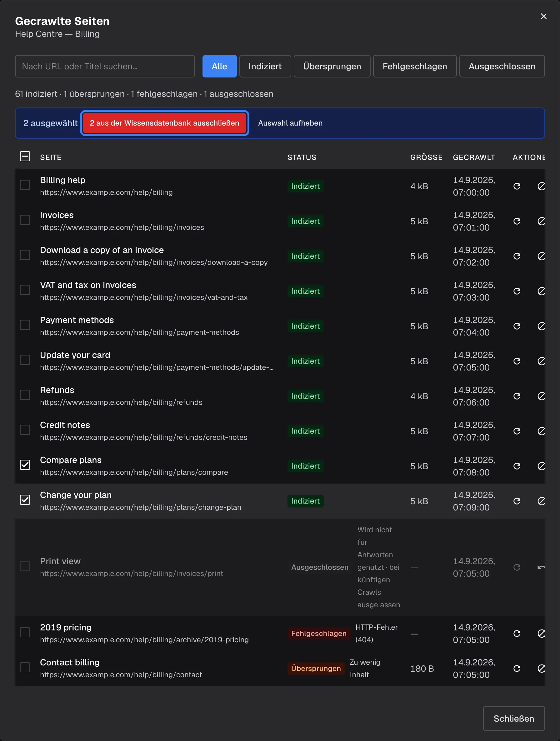Exclude VAT and tax on invoices page
Viewport: 560px width, 741px height.
pos(541,291)
